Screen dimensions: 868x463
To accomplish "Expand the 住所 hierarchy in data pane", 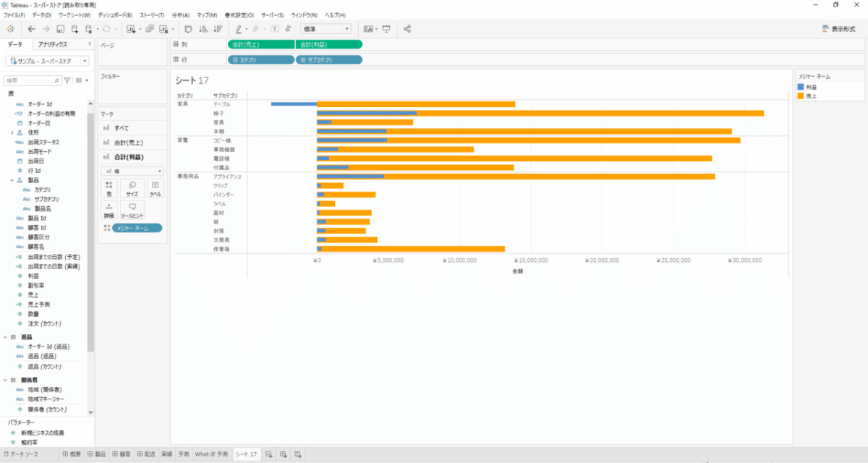I will click(x=12, y=133).
